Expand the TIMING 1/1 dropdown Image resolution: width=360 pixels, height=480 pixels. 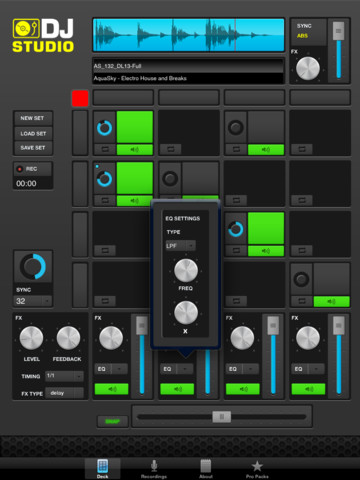64,376
